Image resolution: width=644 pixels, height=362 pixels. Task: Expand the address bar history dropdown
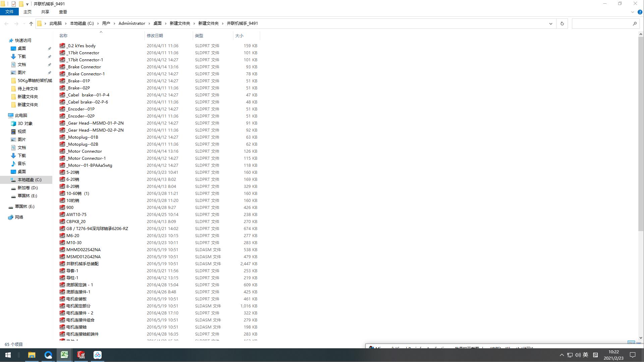click(x=550, y=23)
